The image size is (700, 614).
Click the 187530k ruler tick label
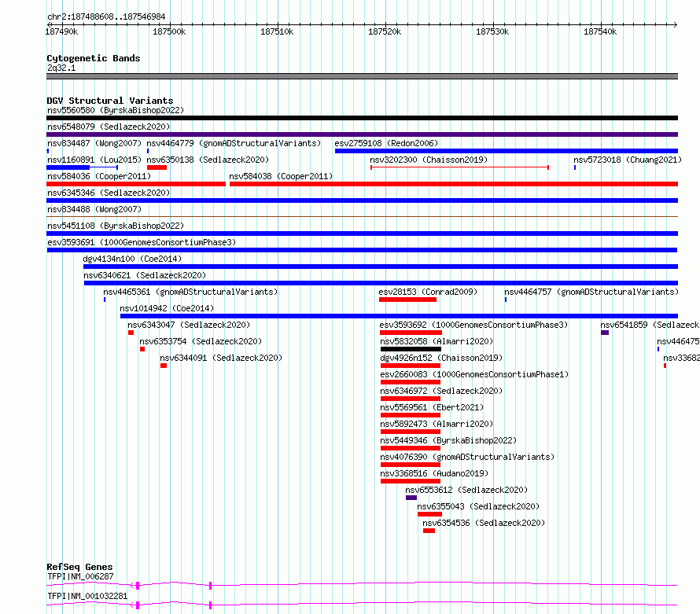pyautogui.click(x=492, y=31)
